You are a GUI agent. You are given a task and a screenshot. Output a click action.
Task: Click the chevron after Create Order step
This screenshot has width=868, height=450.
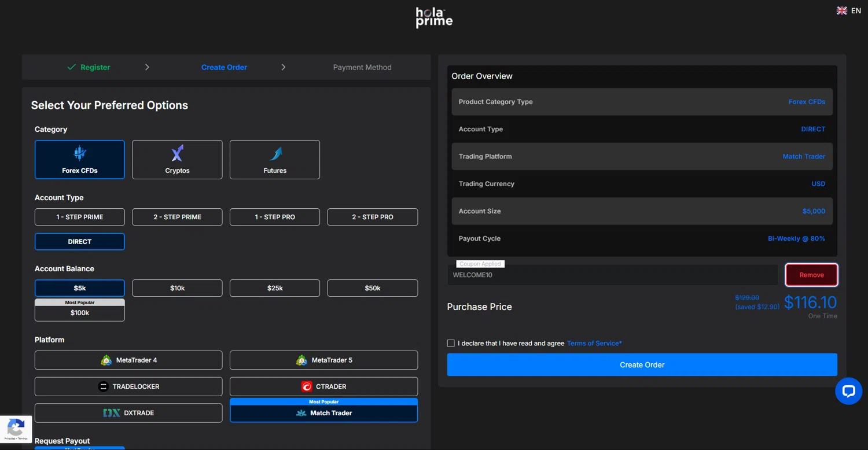[x=284, y=67]
